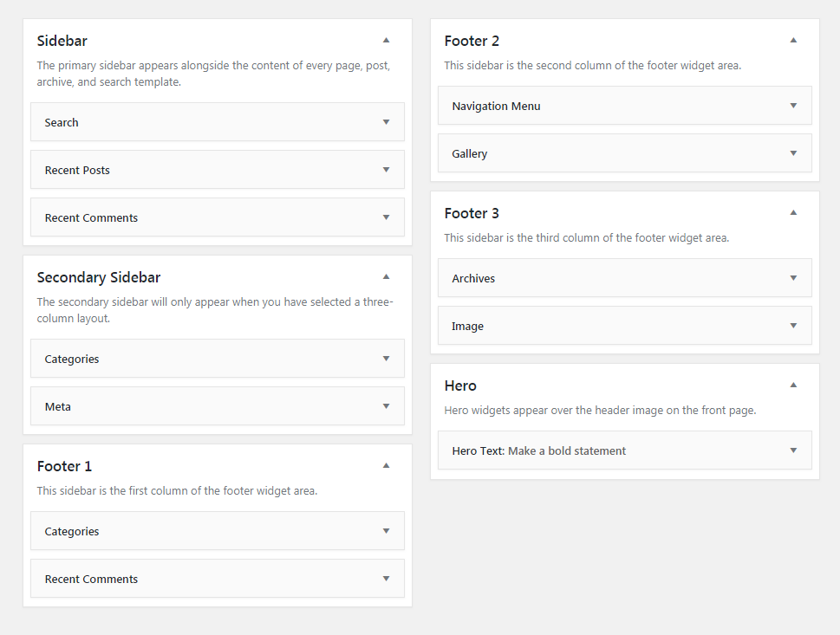Screen dimensions: 840x635
Task: Expand the Archives widget arrow
Action: coord(793,278)
